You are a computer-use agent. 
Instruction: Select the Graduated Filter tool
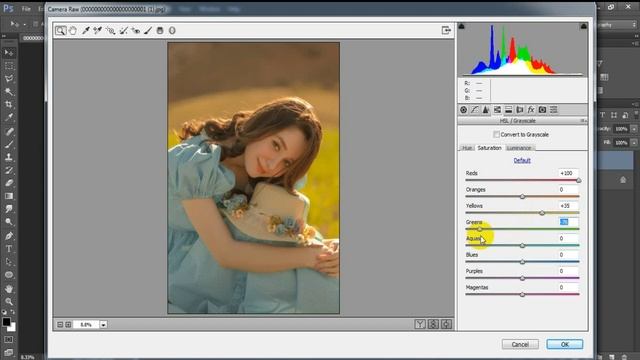point(160,31)
